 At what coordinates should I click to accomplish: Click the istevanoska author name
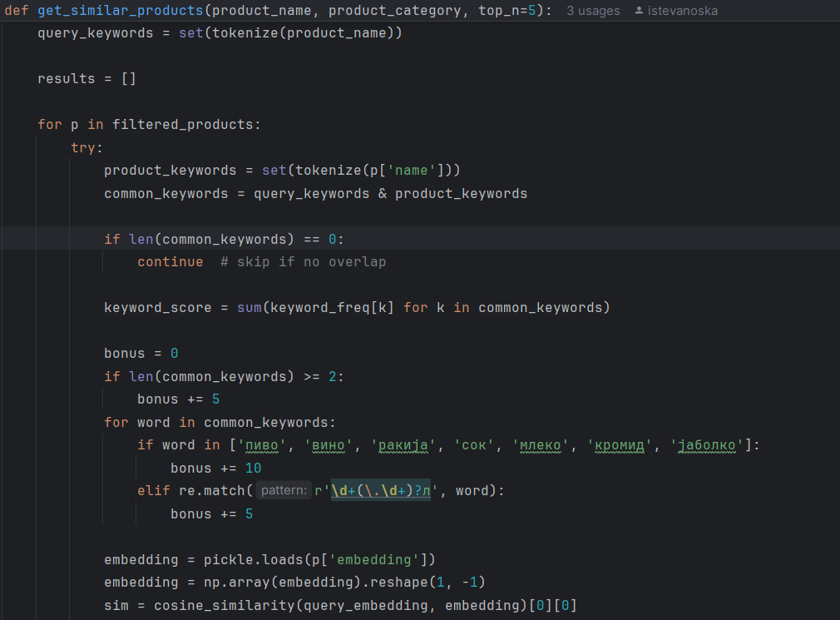point(682,11)
